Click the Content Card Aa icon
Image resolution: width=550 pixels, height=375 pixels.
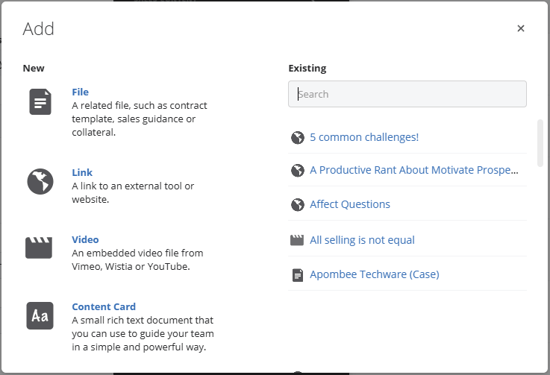tap(40, 316)
